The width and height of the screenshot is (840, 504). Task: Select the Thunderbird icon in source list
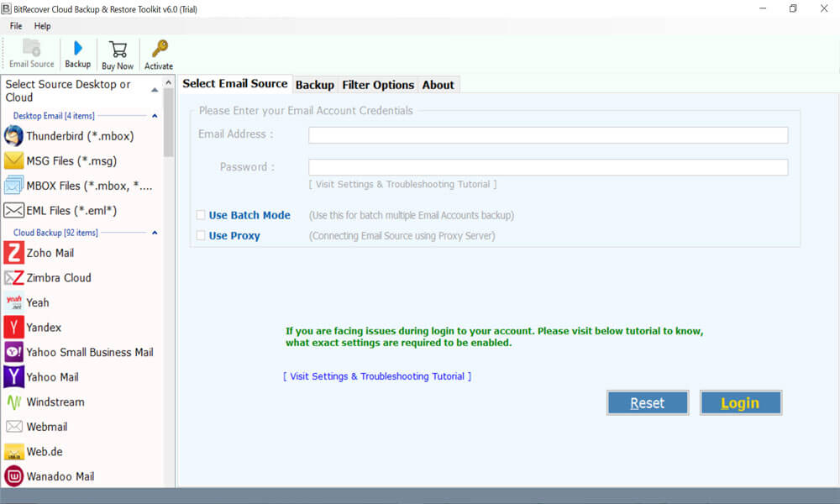click(13, 136)
